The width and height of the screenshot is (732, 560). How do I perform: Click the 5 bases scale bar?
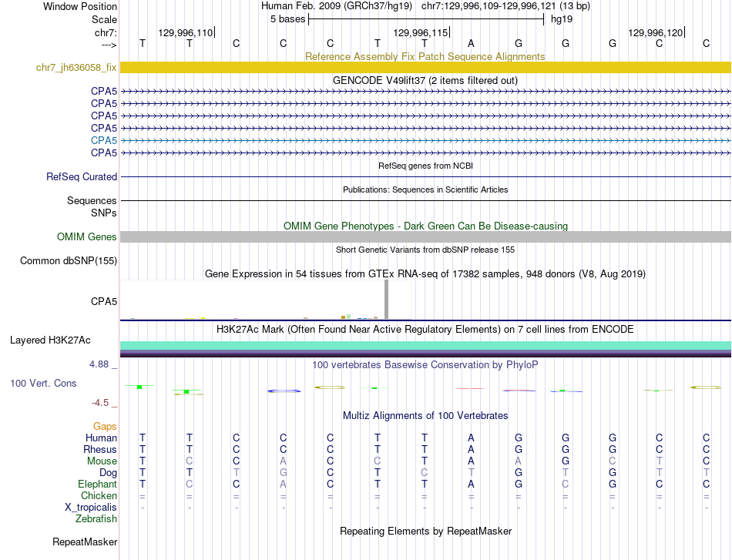click(x=426, y=19)
